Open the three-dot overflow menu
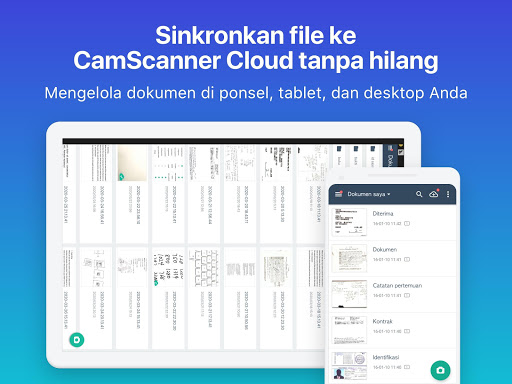The width and height of the screenshot is (512, 384). pos(448,194)
